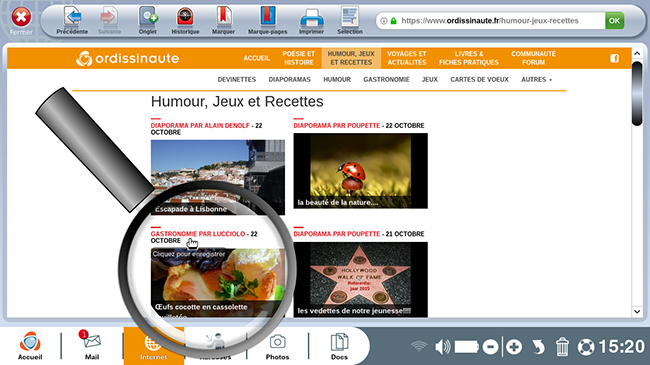Open DIAPORAMA PAR POUPETTE 22 octobre link
The image size is (650, 365).
(337, 125)
